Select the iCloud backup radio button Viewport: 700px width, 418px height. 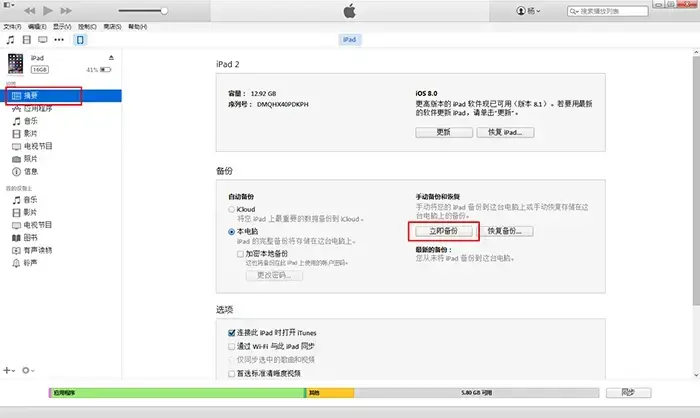[231, 209]
